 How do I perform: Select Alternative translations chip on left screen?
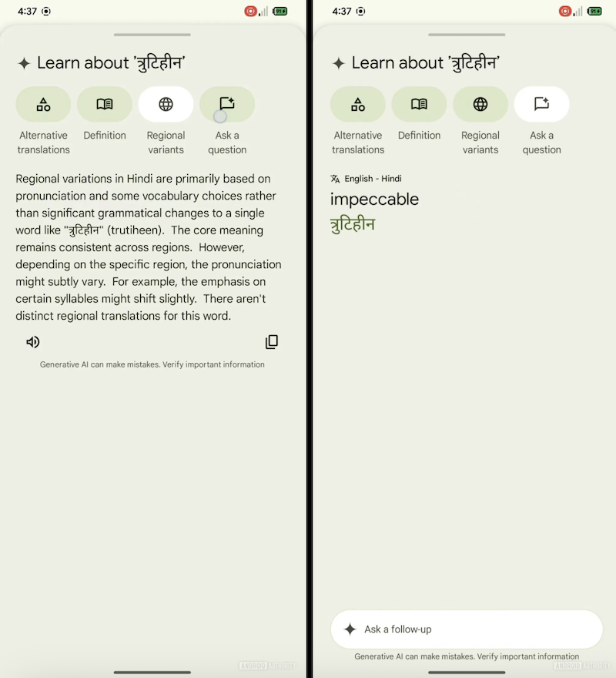(x=43, y=105)
